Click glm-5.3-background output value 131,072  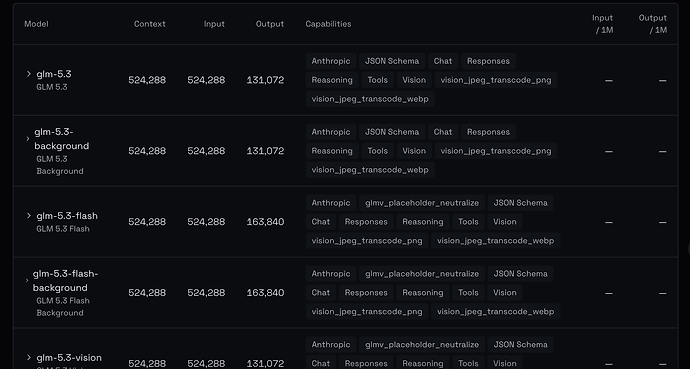pos(265,151)
